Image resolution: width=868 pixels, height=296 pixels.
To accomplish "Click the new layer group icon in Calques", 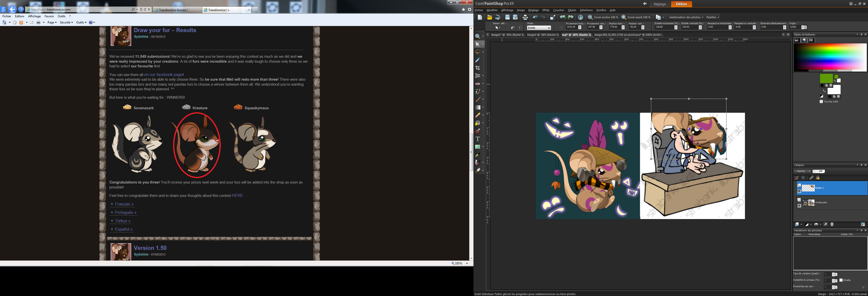I will click(x=826, y=224).
